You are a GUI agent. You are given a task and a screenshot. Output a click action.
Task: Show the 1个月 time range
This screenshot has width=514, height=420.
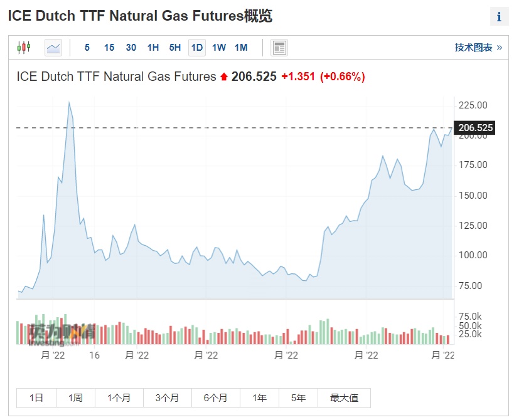point(119,397)
